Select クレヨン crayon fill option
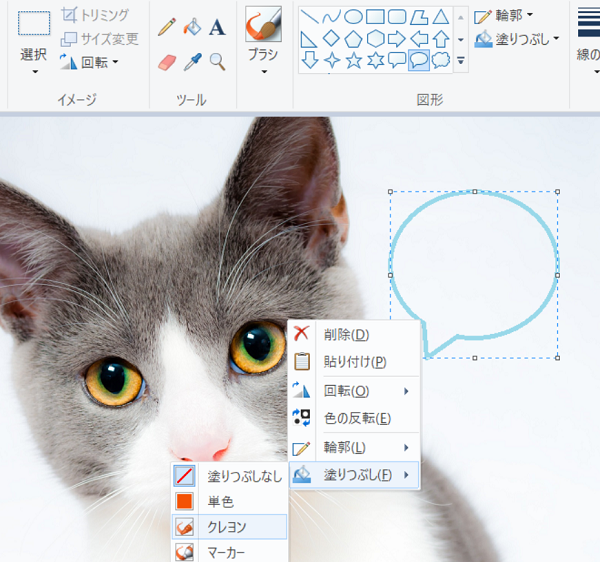 pos(230,527)
